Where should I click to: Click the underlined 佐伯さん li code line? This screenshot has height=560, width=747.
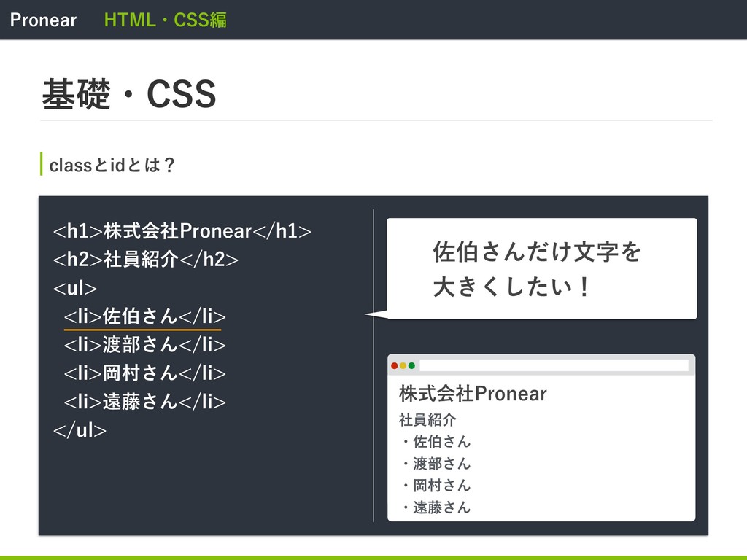coord(145,316)
